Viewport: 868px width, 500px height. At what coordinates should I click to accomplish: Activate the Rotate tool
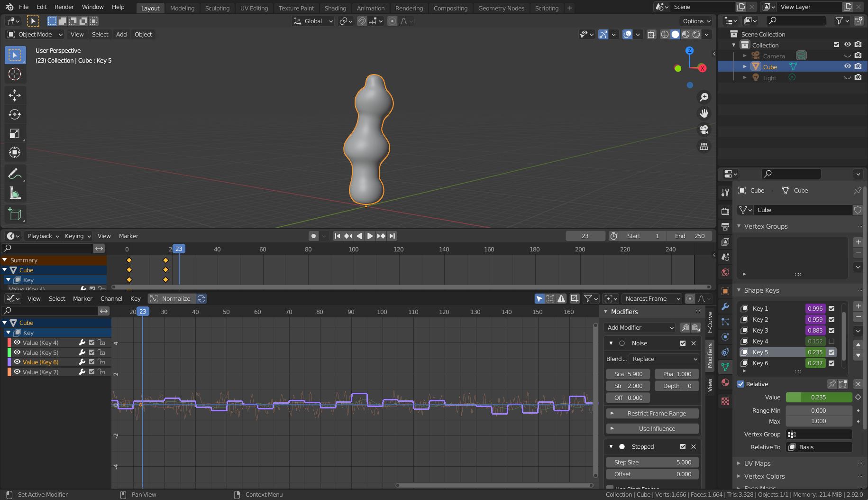(15, 114)
